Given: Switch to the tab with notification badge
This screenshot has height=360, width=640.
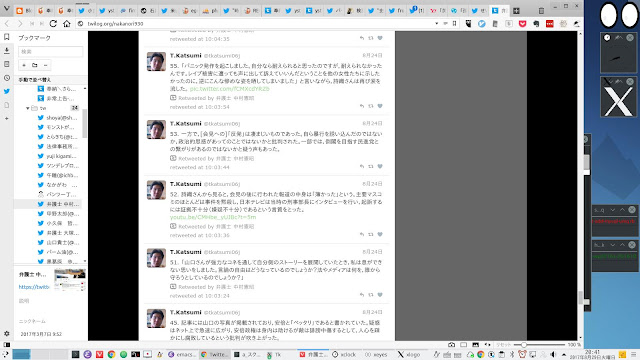Looking at the screenshot, I should 416,11.
